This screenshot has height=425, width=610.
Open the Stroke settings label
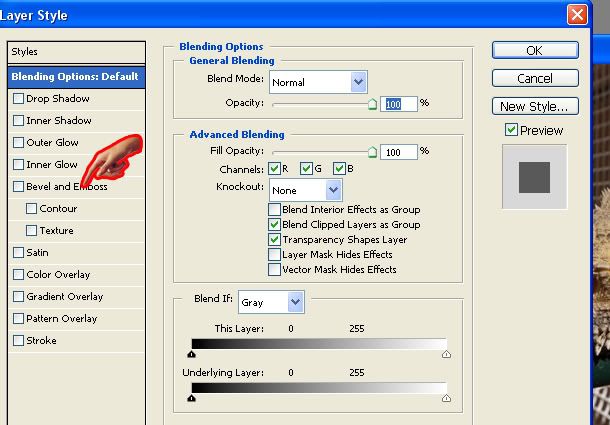(x=41, y=341)
